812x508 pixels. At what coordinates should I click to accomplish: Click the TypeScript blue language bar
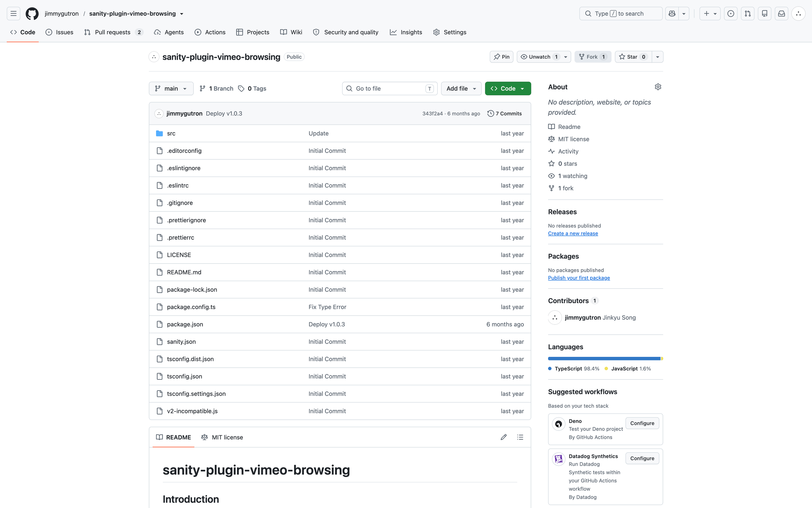coord(604,359)
